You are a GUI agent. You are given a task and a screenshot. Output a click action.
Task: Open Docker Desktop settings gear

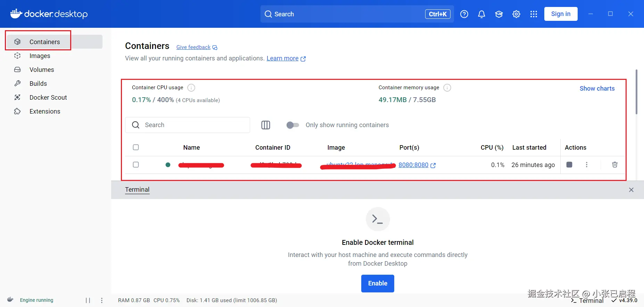[x=516, y=14]
